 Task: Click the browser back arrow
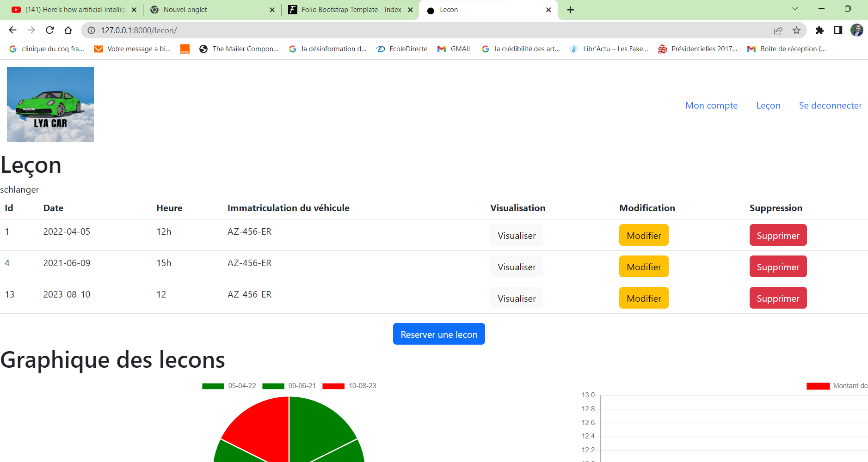coord(12,30)
